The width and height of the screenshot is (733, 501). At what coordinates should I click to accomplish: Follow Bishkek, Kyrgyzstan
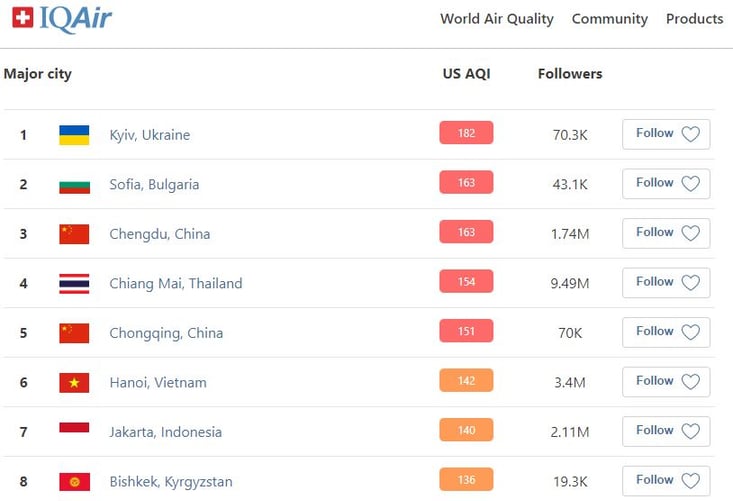pyautogui.click(x=666, y=481)
